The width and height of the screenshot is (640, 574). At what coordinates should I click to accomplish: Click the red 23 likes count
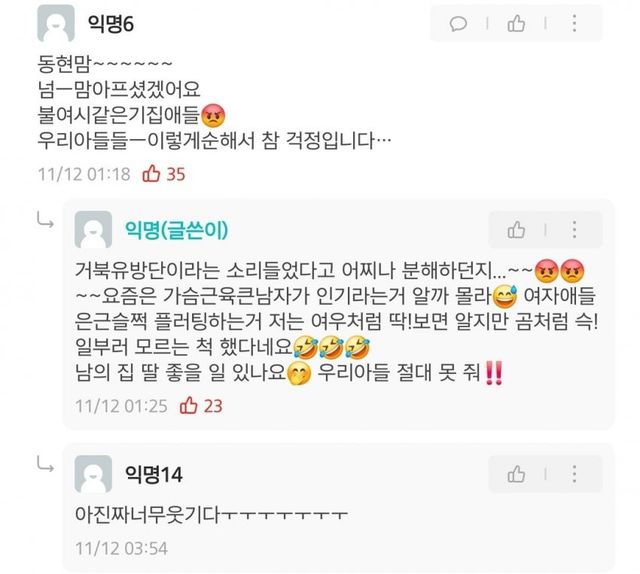[x=213, y=406]
